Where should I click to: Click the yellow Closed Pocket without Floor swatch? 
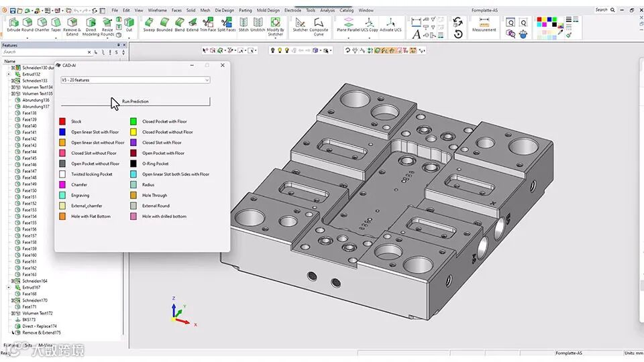tap(133, 132)
